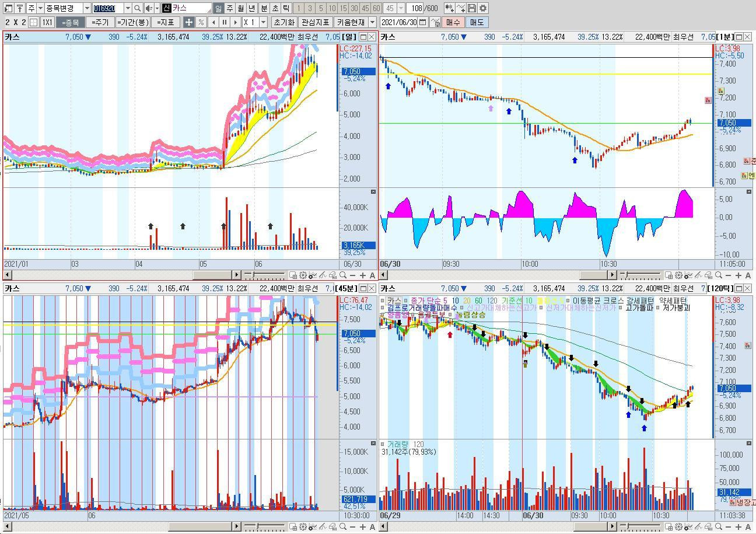Switch to the 월 (monthly) period tab
756x534 pixels.
(x=241, y=8)
